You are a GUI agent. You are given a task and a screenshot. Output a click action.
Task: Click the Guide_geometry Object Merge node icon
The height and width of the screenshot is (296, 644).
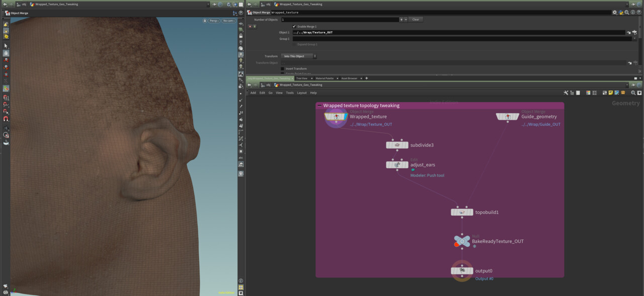[508, 117]
